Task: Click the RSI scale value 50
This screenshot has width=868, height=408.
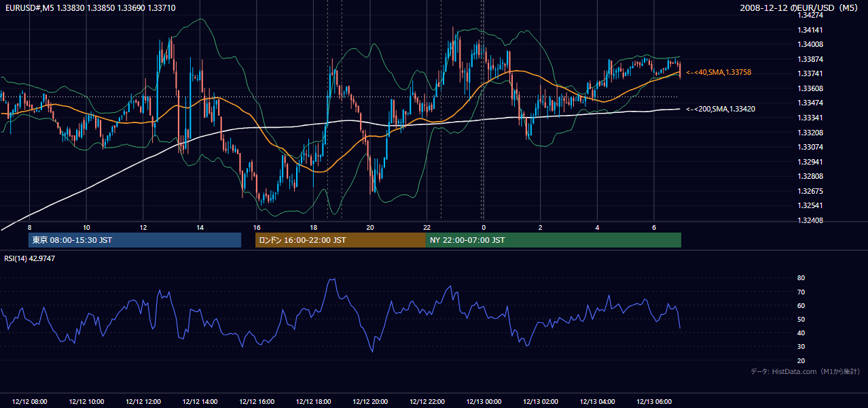Action: (x=801, y=319)
